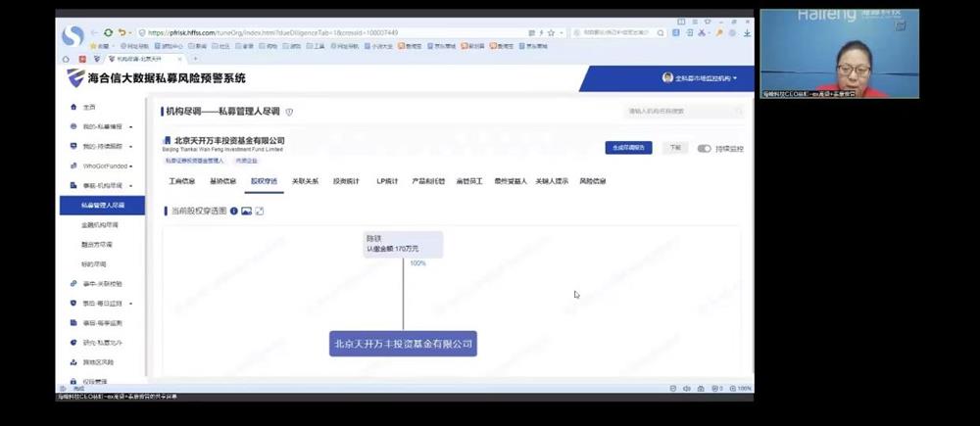Click the 内资企业 tag
The height and width of the screenshot is (426, 980).
tap(246, 162)
